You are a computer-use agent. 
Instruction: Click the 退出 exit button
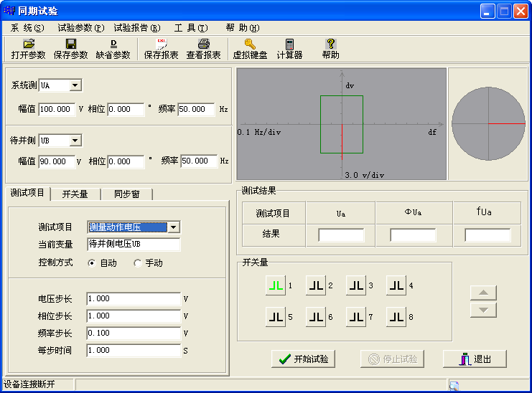475,359
